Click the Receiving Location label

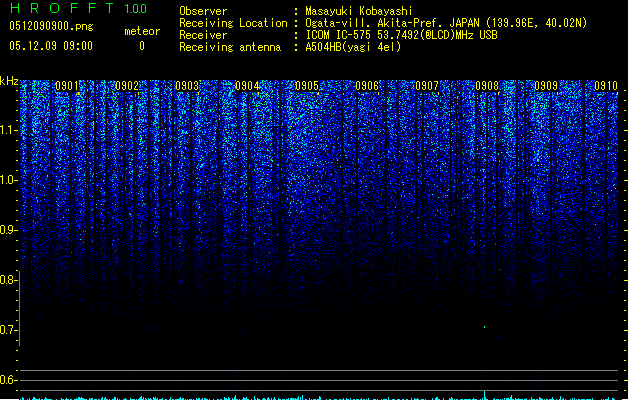click(233, 23)
